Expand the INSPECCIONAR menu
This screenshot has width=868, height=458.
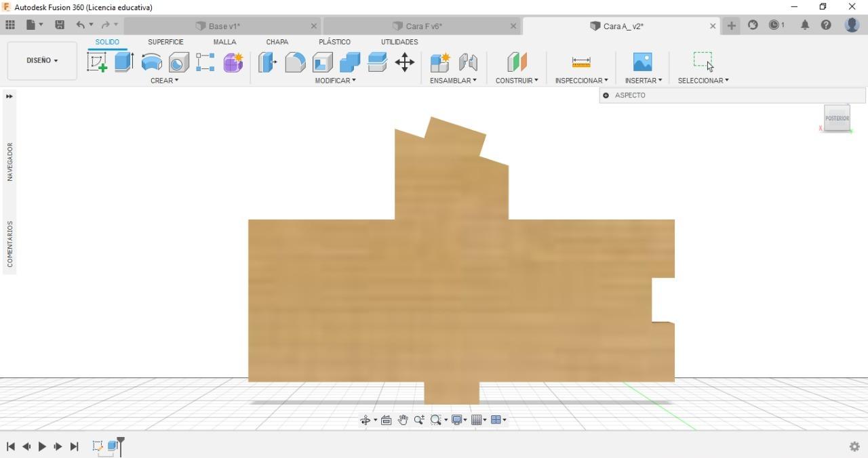pos(581,81)
